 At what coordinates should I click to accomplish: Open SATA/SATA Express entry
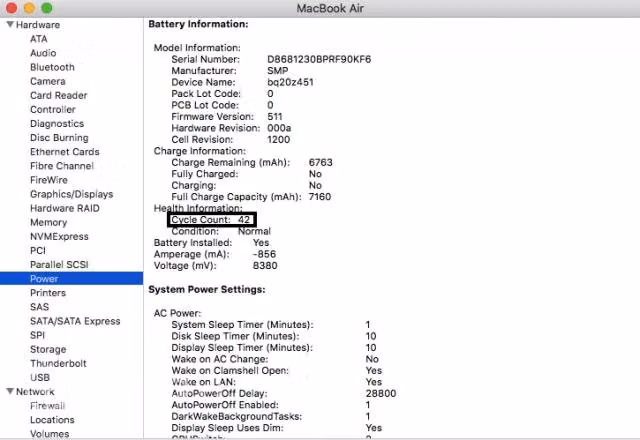(x=75, y=321)
